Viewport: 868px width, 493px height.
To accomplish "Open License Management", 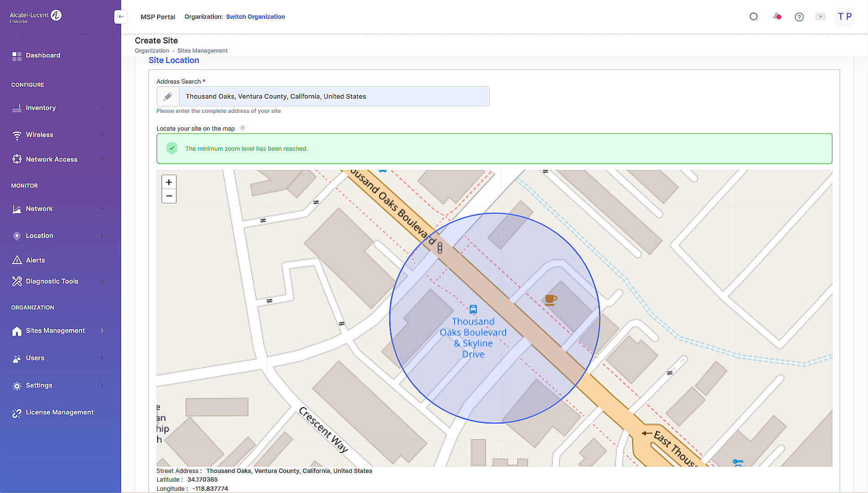I will (59, 412).
